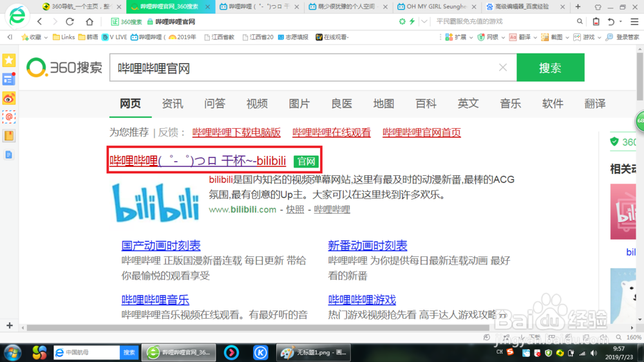Open the mail @ sidebar icon
This screenshot has height=362, width=644.
[9, 117]
